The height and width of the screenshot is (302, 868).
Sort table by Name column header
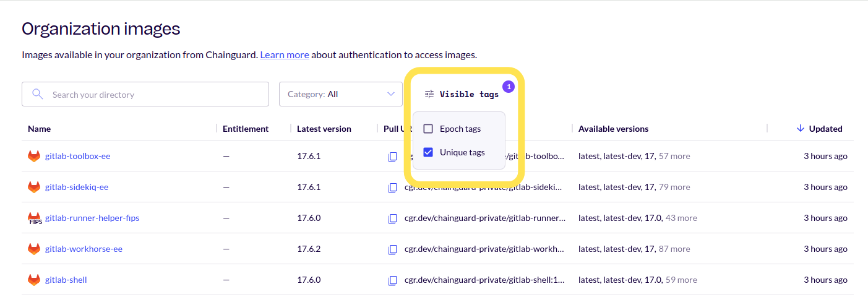coord(40,129)
